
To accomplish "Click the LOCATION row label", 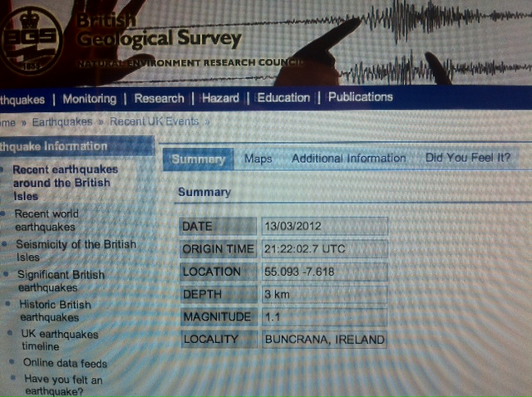I will [219, 272].
